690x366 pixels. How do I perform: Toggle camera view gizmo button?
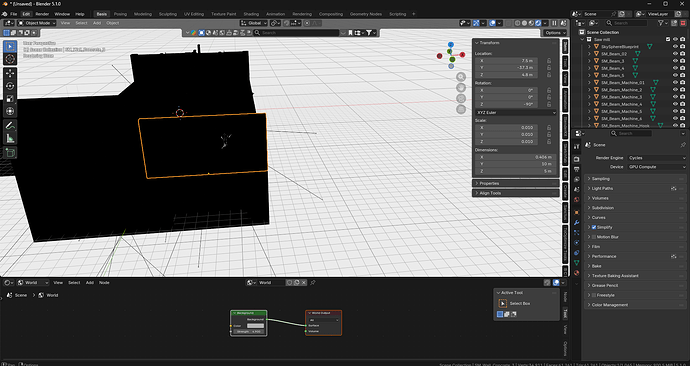[461, 98]
